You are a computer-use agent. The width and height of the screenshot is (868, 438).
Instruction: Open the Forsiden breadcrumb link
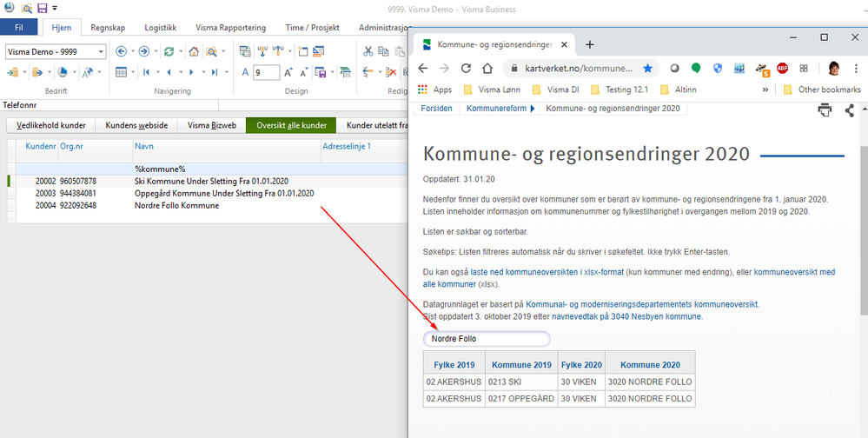tap(436, 109)
